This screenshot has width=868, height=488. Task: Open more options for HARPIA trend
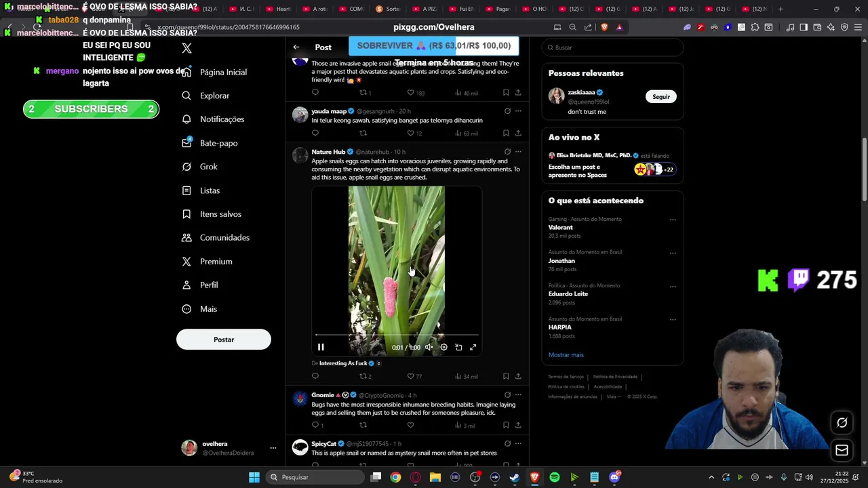coord(673,319)
